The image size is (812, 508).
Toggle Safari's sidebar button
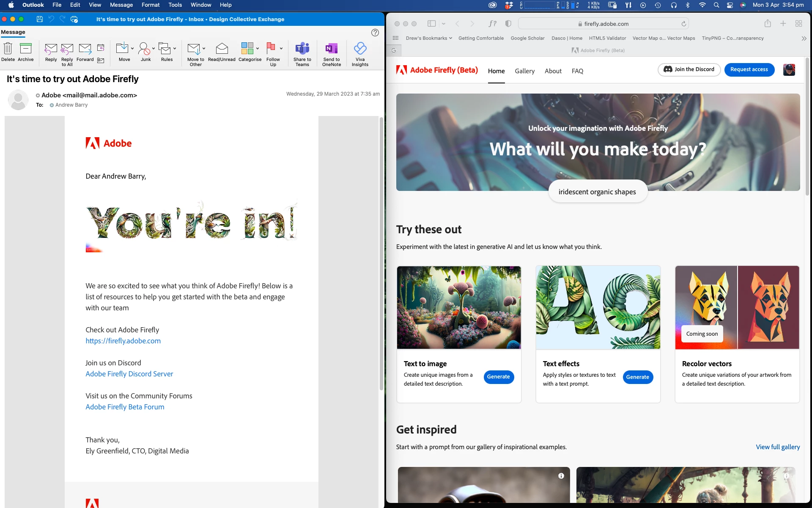click(x=432, y=24)
